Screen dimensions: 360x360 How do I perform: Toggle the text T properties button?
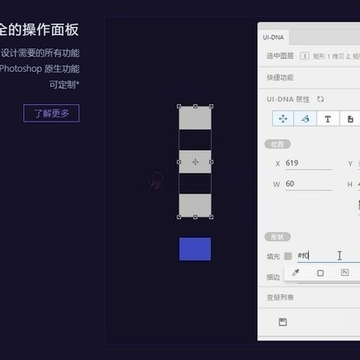tap(328, 119)
